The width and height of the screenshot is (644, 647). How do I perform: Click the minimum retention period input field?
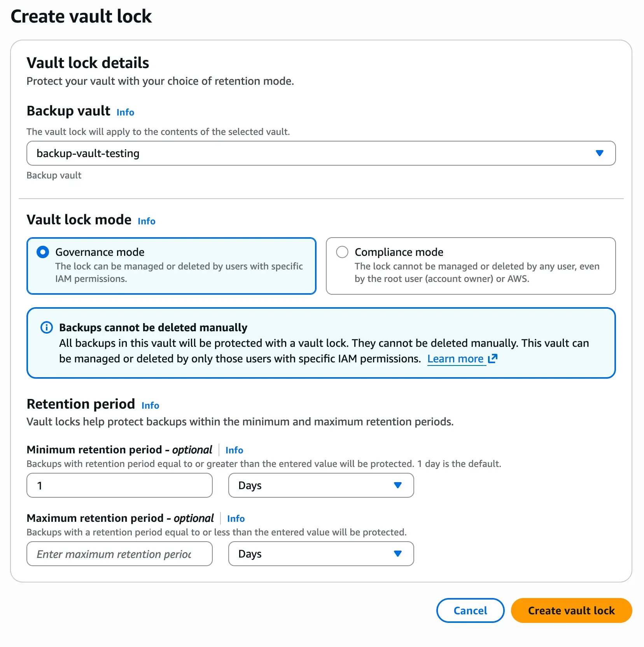coord(119,485)
